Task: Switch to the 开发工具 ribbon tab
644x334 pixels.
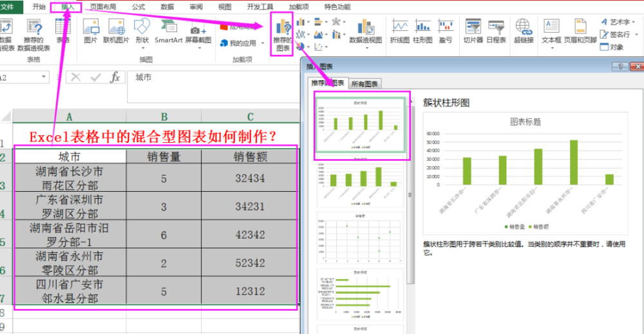Action: pyautogui.click(x=260, y=7)
